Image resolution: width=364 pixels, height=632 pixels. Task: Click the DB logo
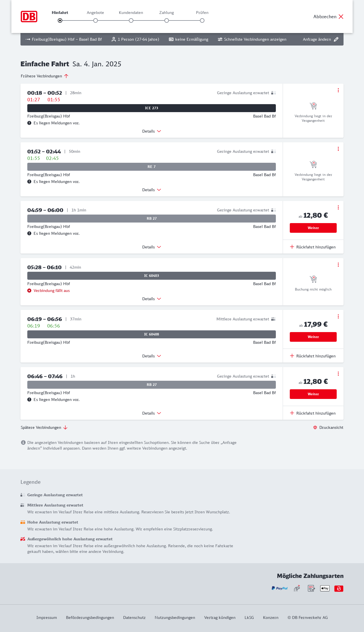(x=29, y=17)
